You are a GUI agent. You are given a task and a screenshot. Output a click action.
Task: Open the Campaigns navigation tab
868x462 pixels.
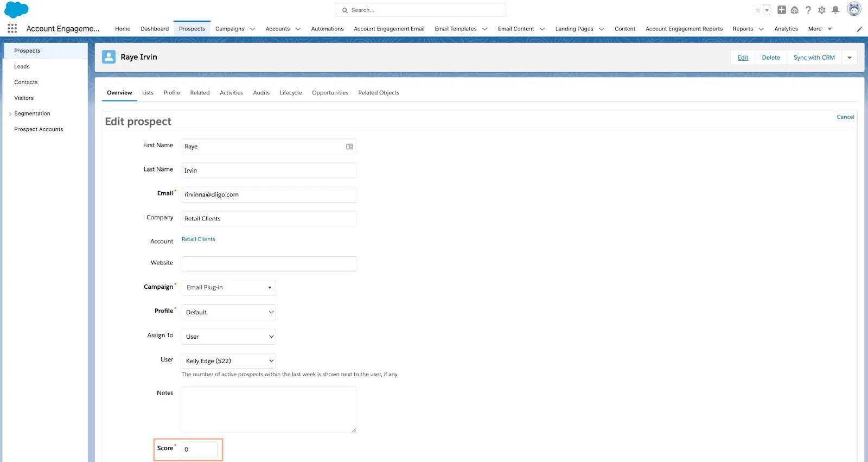(229, 29)
